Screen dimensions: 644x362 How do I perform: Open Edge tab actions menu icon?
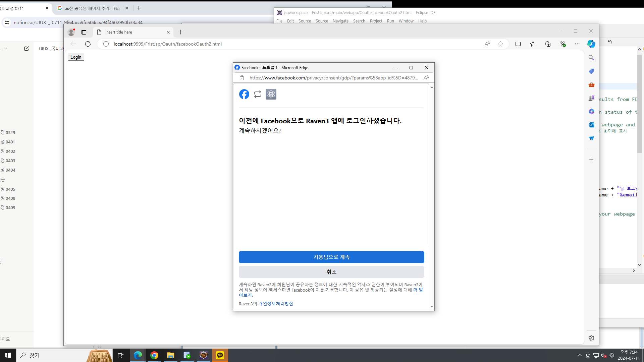pyautogui.click(x=84, y=32)
